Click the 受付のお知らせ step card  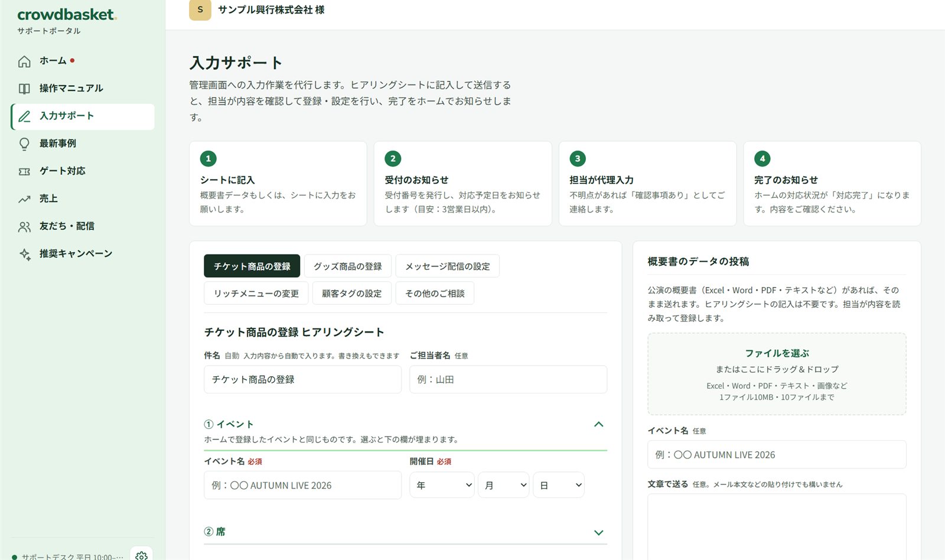pyautogui.click(x=463, y=183)
